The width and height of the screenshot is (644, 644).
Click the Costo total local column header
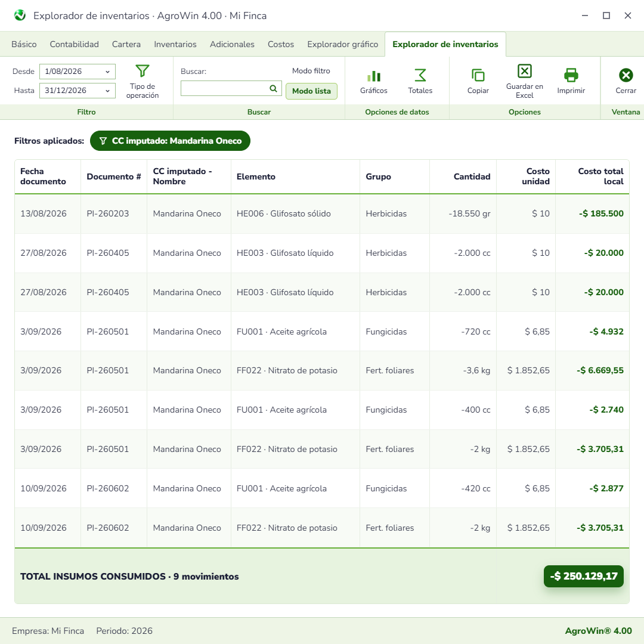[x=592, y=177]
